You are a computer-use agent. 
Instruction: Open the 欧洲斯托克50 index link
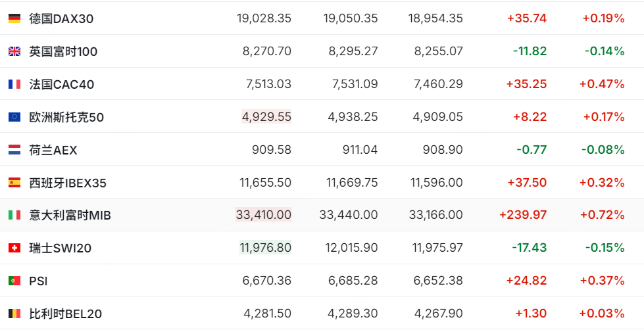(x=66, y=117)
